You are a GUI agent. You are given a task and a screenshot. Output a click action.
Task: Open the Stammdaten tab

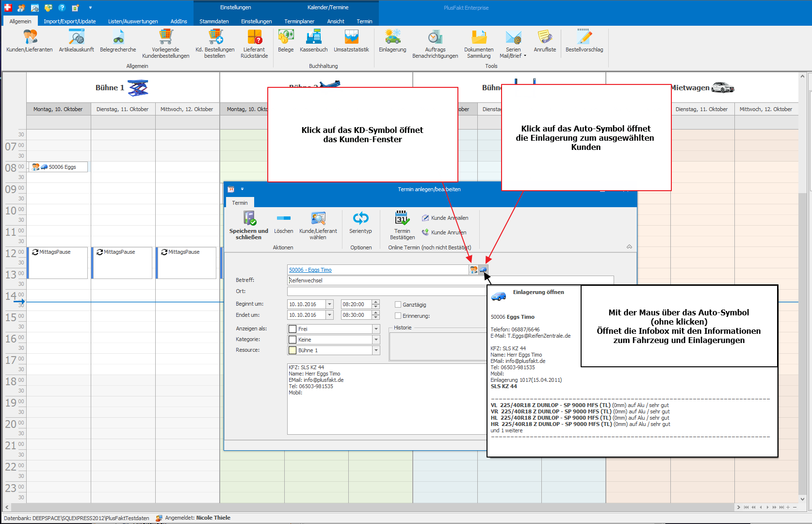pyautogui.click(x=214, y=21)
